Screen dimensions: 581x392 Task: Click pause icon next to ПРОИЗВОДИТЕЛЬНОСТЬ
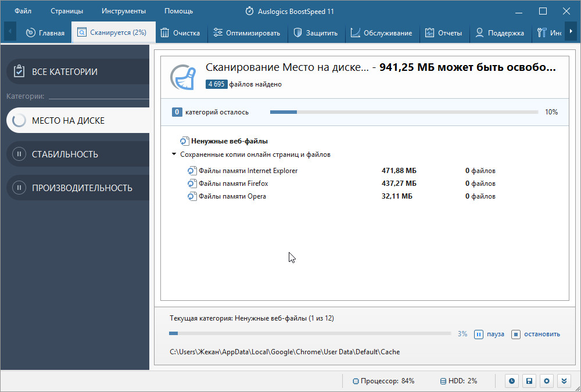click(19, 188)
